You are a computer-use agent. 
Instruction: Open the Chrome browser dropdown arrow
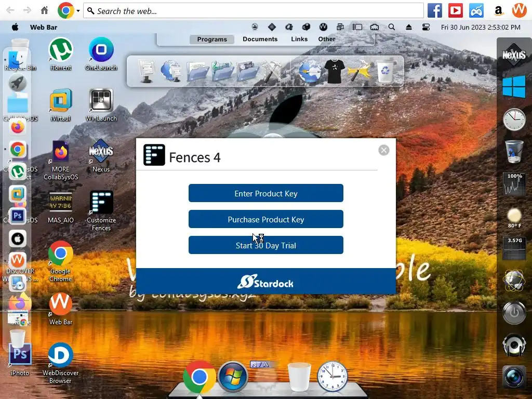tap(78, 11)
